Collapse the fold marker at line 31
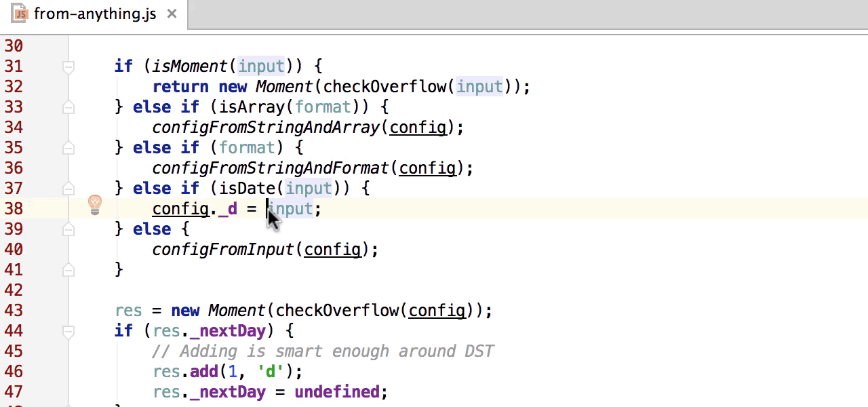 [68, 66]
